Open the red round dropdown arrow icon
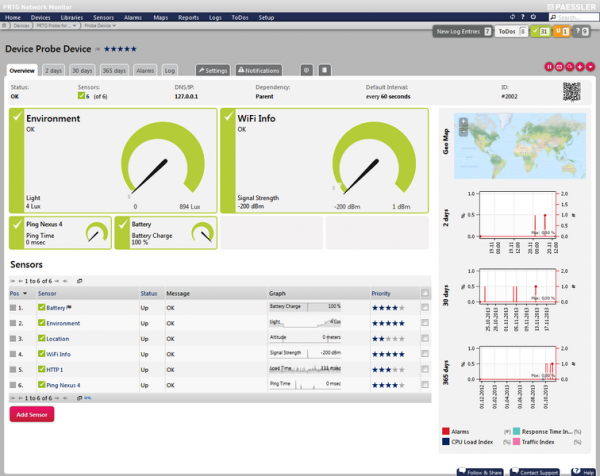 coord(590,67)
